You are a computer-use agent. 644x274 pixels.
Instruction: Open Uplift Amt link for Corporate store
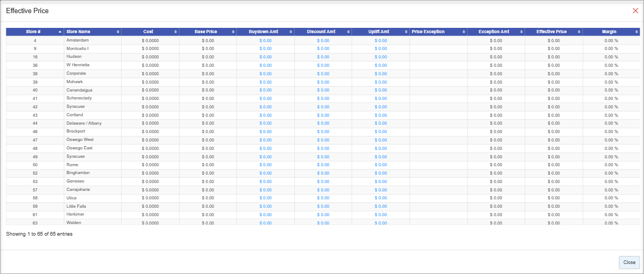(x=380, y=74)
